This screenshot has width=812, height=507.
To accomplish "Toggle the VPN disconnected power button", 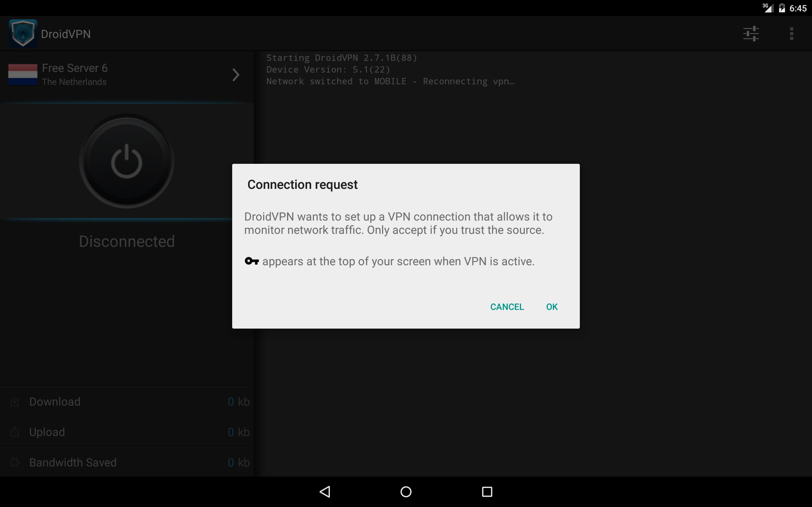I will (127, 162).
